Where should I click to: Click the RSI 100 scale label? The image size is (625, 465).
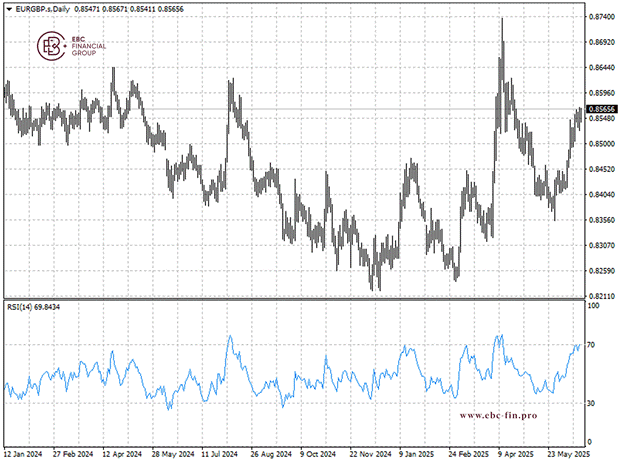[593, 306]
